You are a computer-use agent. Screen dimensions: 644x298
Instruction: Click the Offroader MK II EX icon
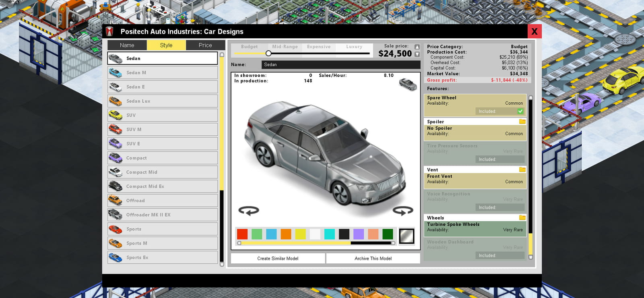click(x=116, y=215)
